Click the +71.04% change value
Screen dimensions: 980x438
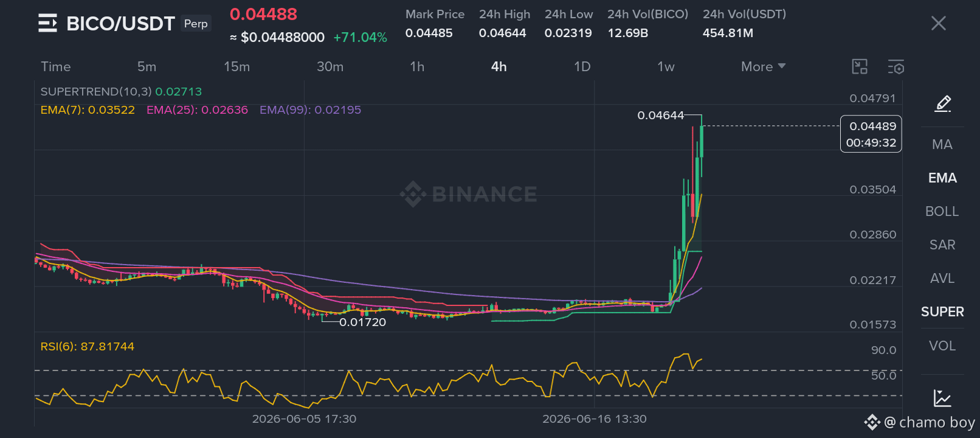point(360,37)
